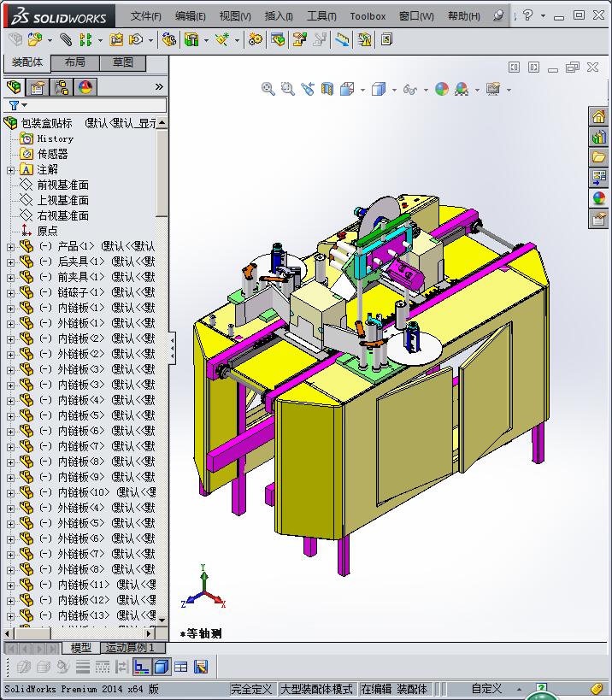Open the View Settings dropdown arrow
This screenshot has height=700, width=612.
pos(509,91)
